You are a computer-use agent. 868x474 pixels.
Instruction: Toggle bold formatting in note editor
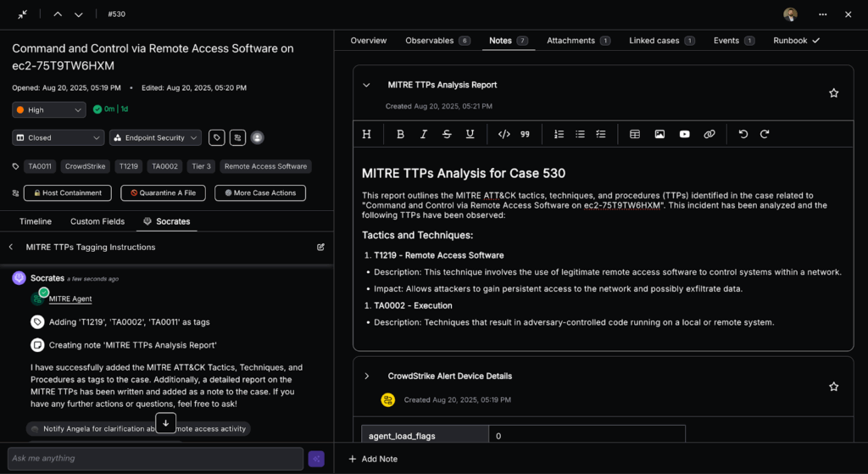(x=400, y=134)
